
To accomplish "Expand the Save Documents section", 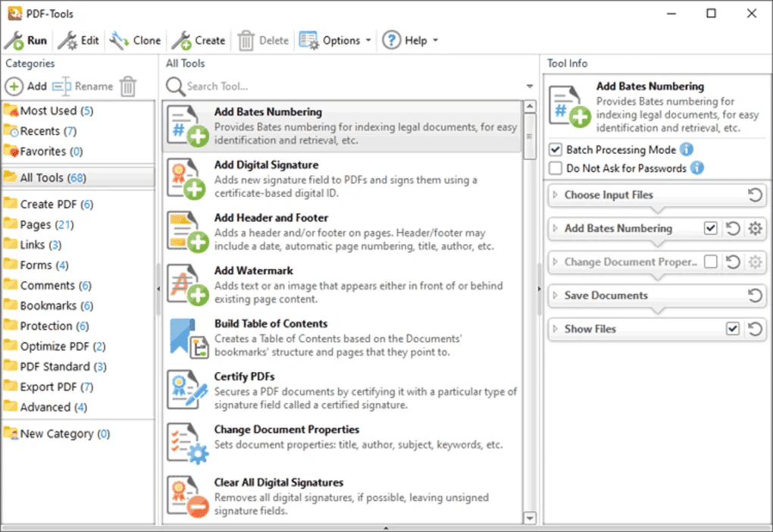I will (555, 296).
